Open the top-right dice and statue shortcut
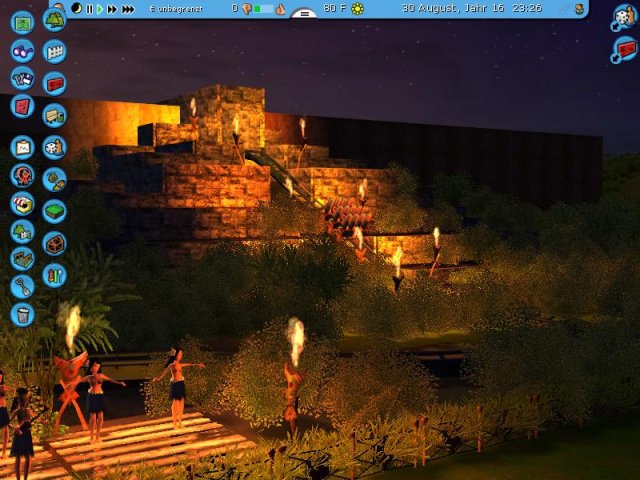This screenshot has height=480, width=640. click(x=625, y=17)
